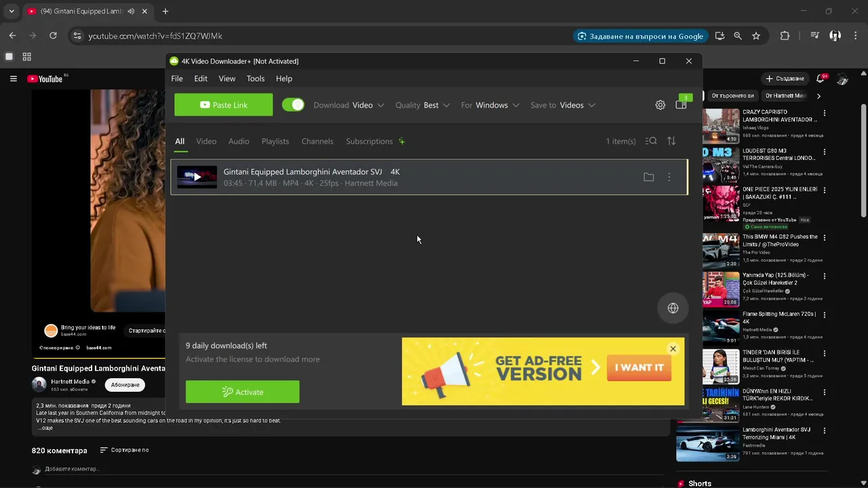
Task: Open the View menu
Action: 227,79
